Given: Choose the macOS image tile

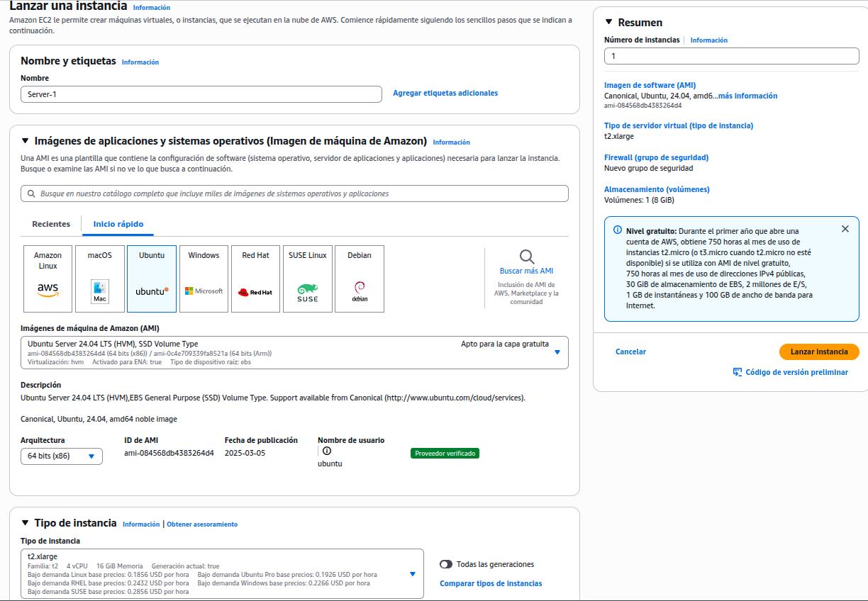Looking at the screenshot, I should [x=100, y=279].
